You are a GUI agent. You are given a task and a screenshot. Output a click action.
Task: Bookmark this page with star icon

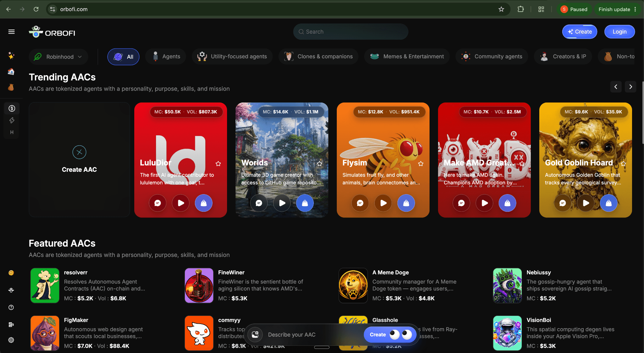point(501,9)
